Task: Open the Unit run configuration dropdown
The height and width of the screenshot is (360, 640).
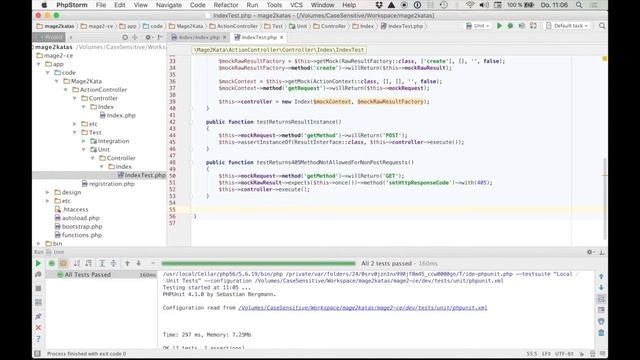Action: (x=478, y=26)
